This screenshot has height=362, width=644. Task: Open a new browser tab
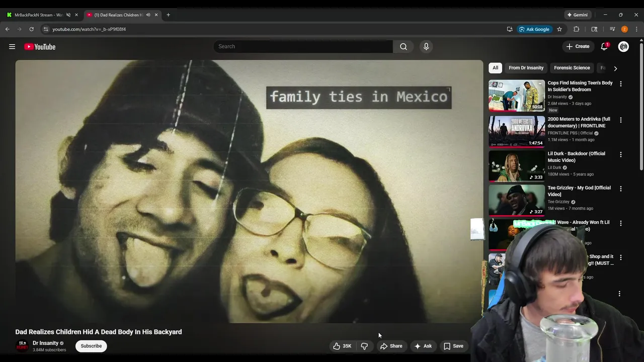(x=168, y=15)
